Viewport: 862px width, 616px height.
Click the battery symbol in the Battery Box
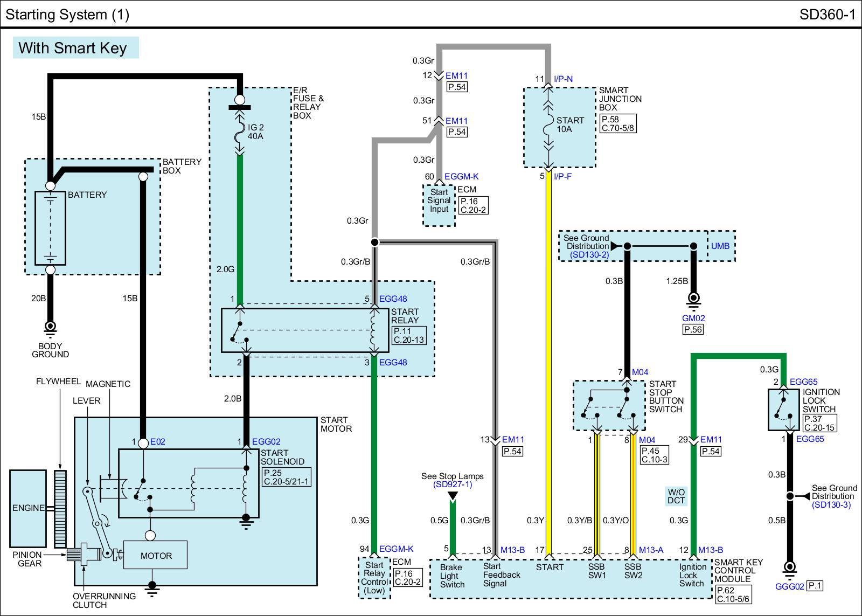[50, 227]
